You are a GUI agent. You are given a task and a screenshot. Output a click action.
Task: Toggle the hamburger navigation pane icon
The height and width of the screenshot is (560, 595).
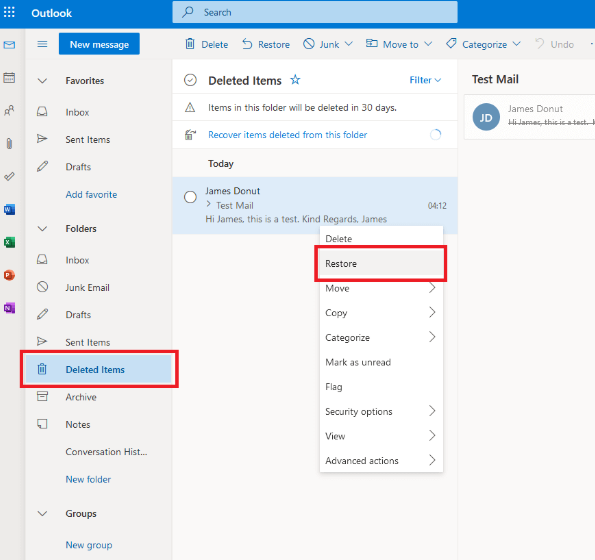[x=42, y=44]
